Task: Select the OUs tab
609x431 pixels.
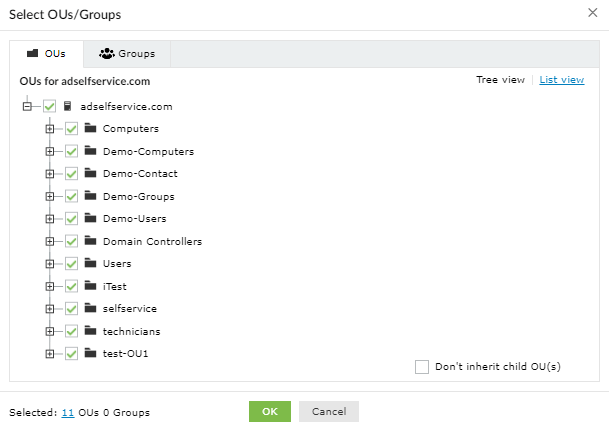Action: tap(47, 53)
